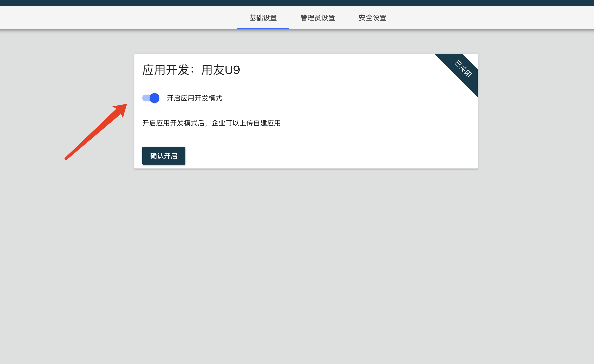Image resolution: width=594 pixels, height=364 pixels.
Task: Switch to the 基础设置 tab
Action: point(263,18)
